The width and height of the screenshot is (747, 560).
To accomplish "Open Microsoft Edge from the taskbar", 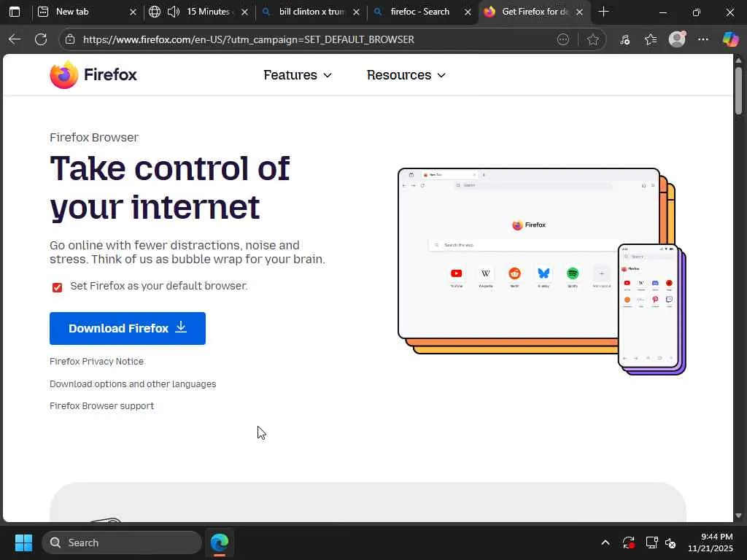I will [220, 542].
